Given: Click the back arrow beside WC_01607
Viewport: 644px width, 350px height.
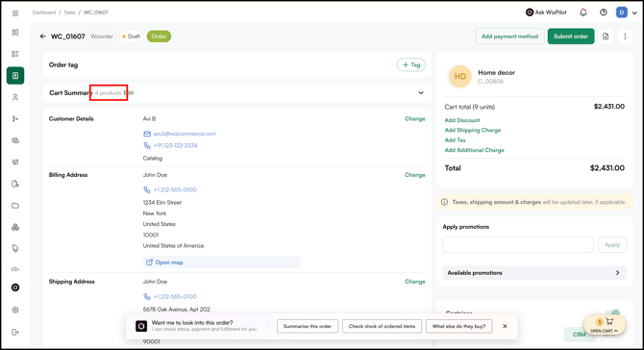Looking at the screenshot, I should coord(42,37).
